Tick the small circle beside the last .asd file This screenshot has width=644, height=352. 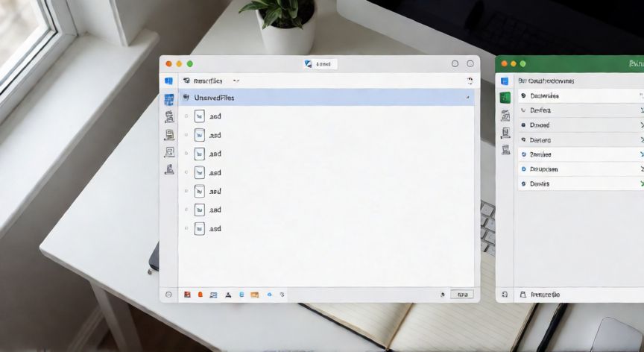186,228
